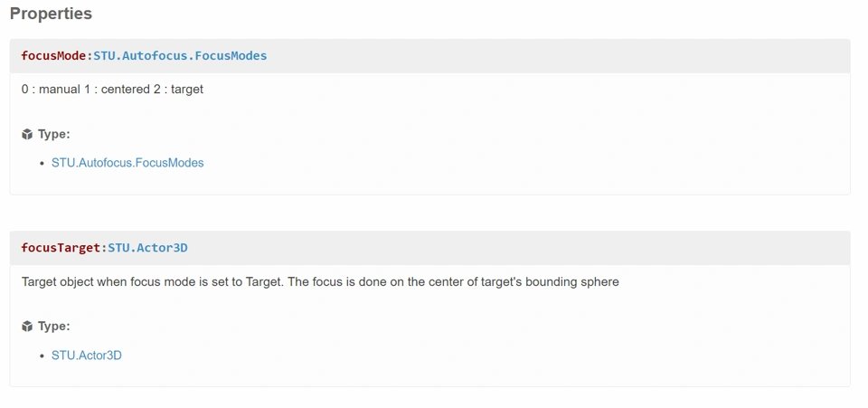Screen dimensions: 868x408
Task: Open the STU.Autofocus.FocusModes link under Type
Action: [127, 163]
